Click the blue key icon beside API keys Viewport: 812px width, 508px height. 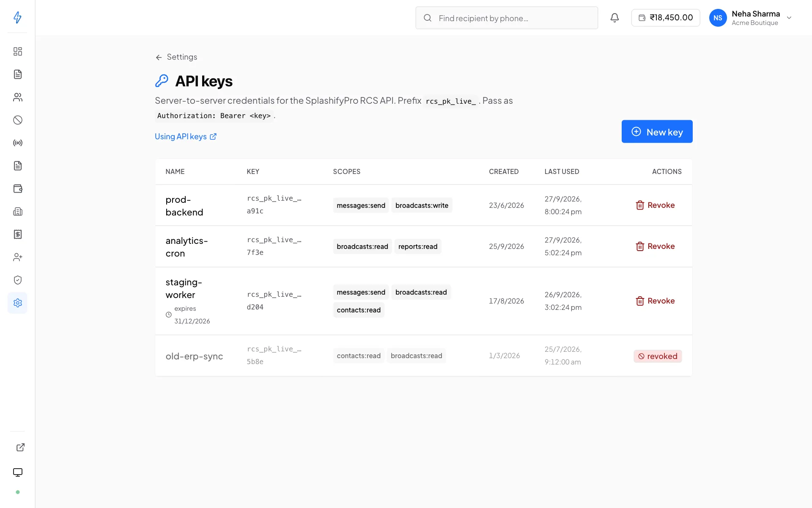(x=162, y=80)
